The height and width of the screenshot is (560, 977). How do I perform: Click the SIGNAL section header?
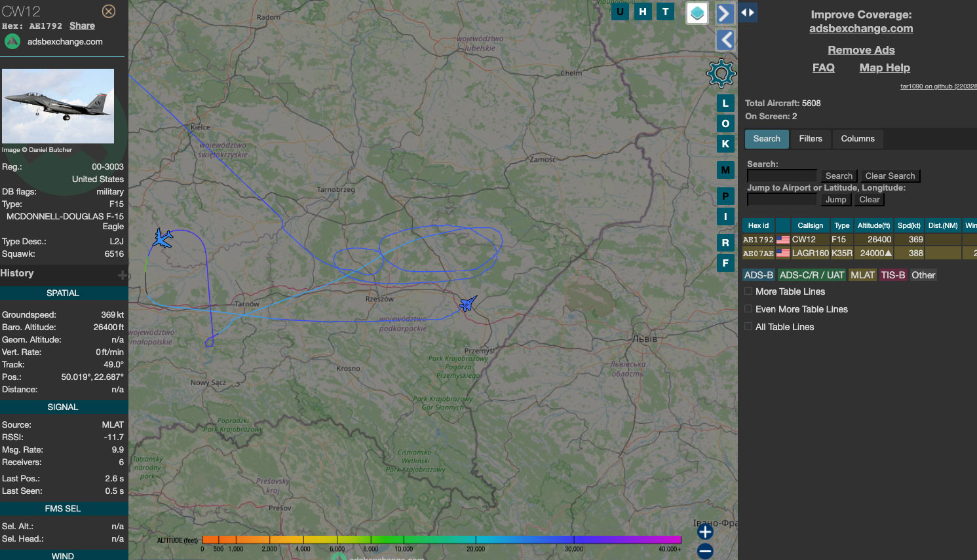(63, 407)
